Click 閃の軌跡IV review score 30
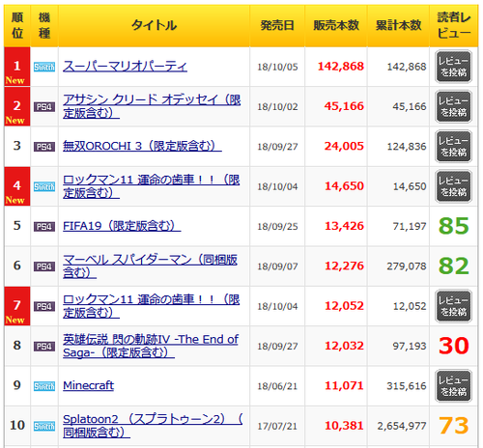The height and width of the screenshot is (448, 483). tap(454, 346)
